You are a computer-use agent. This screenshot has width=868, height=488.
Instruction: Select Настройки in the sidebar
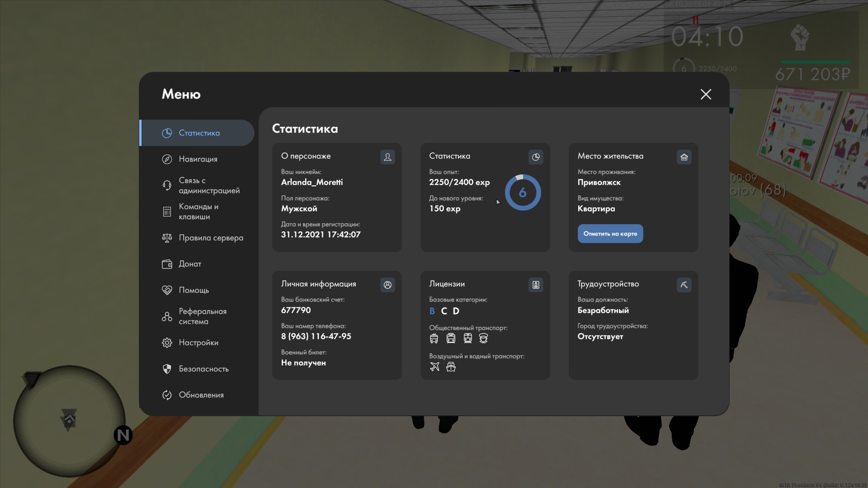point(198,343)
